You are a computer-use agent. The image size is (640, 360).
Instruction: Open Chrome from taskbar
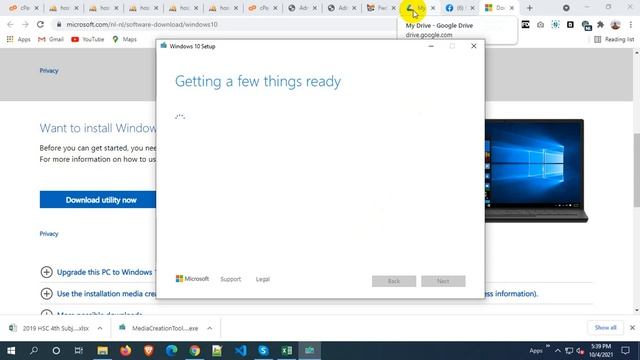pyautogui.click(x=195, y=351)
